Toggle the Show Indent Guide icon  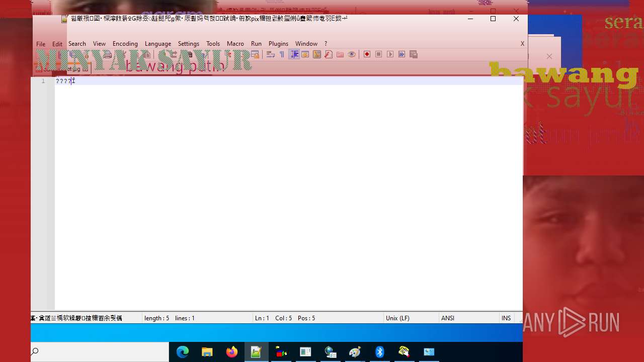click(x=294, y=54)
